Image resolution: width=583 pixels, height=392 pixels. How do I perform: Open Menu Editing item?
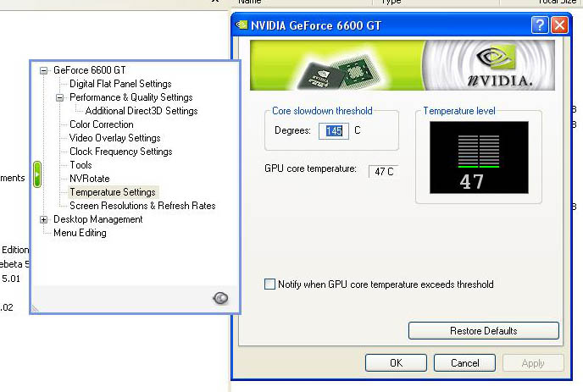(x=80, y=233)
